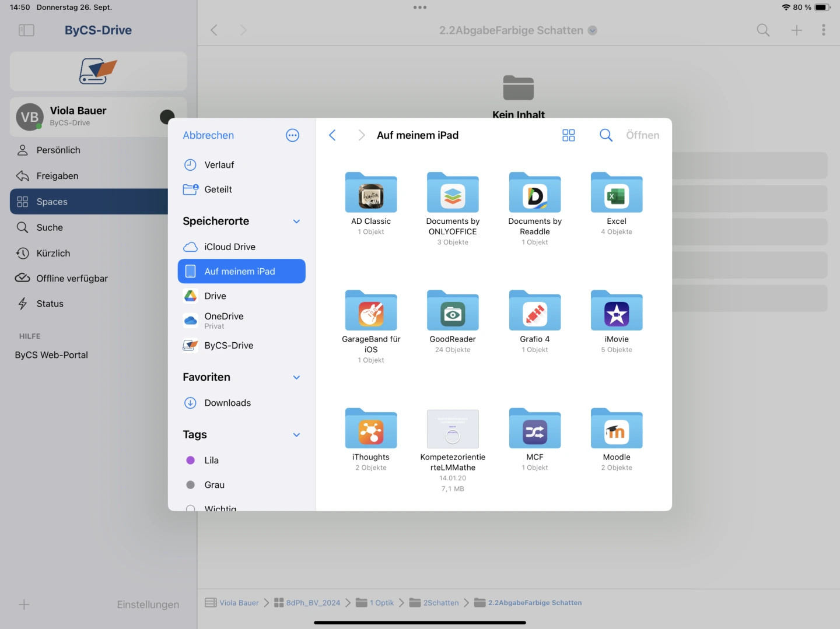Open the iThoughts folder
The image size is (840, 629).
(371, 429)
